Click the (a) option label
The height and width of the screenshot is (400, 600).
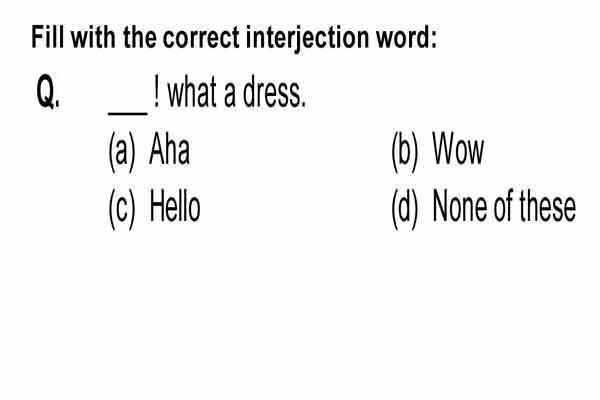click(x=122, y=152)
